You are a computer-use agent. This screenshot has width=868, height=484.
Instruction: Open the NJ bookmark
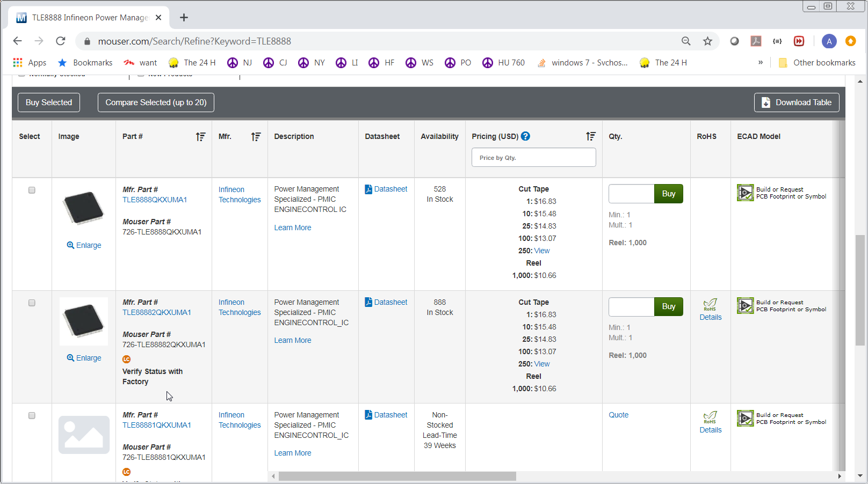click(x=240, y=63)
